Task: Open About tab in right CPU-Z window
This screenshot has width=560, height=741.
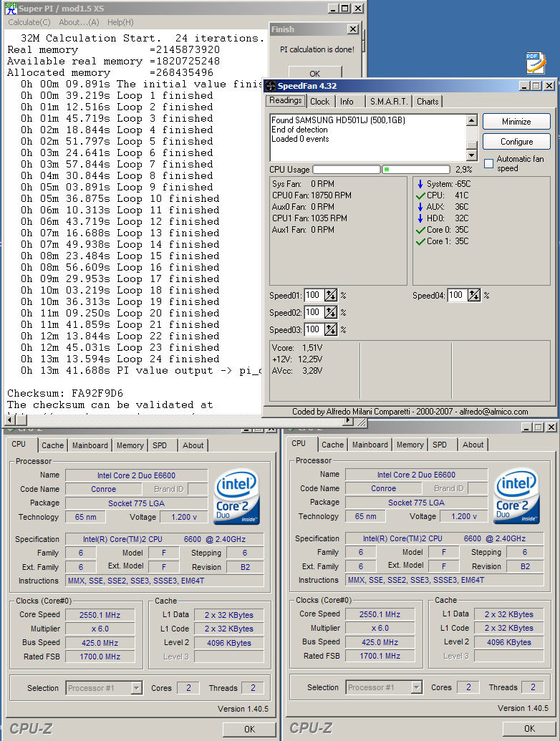Action: [473, 445]
